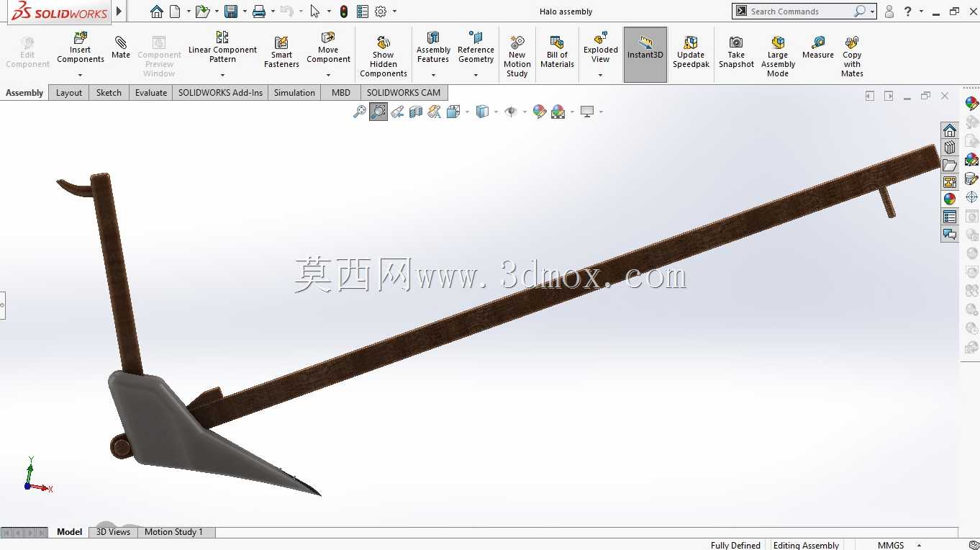Open the Simulation tab
980x550 pixels.
coord(294,92)
